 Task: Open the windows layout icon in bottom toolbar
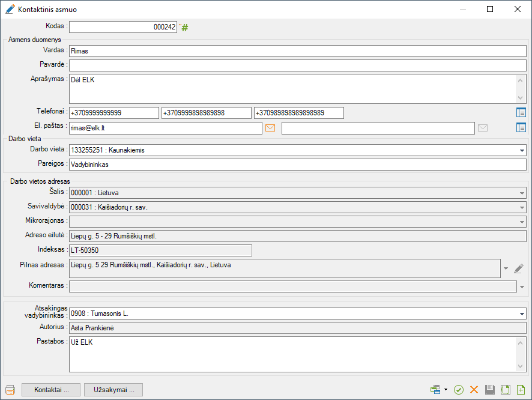pos(435,390)
